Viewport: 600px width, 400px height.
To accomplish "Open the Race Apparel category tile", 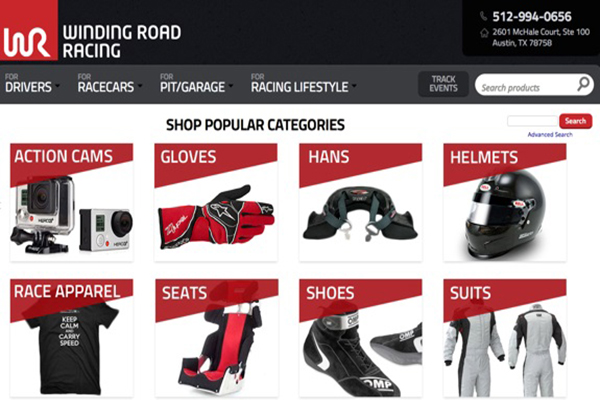I will [x=72, y=338].
